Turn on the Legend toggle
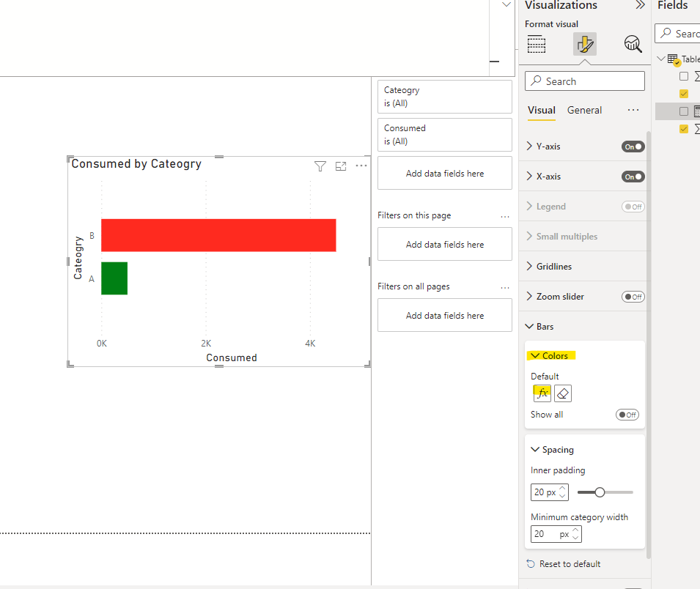The image size is (700, 589). point(633,207)
